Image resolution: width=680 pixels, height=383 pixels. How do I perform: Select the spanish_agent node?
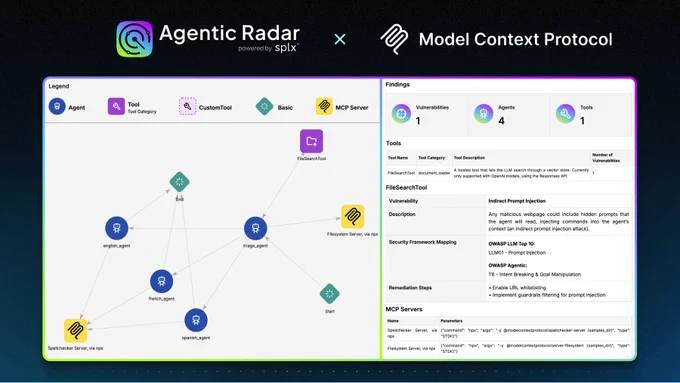point(196,320)
